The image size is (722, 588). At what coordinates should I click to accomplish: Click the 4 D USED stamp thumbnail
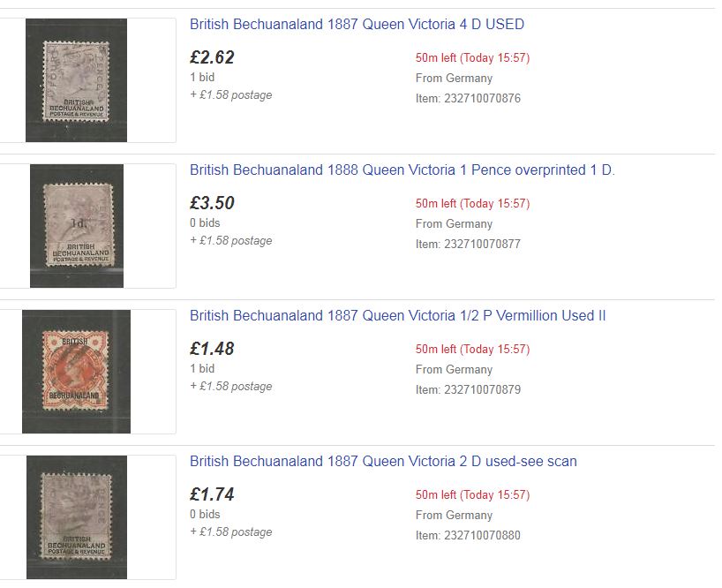click(x=75, y=79)
